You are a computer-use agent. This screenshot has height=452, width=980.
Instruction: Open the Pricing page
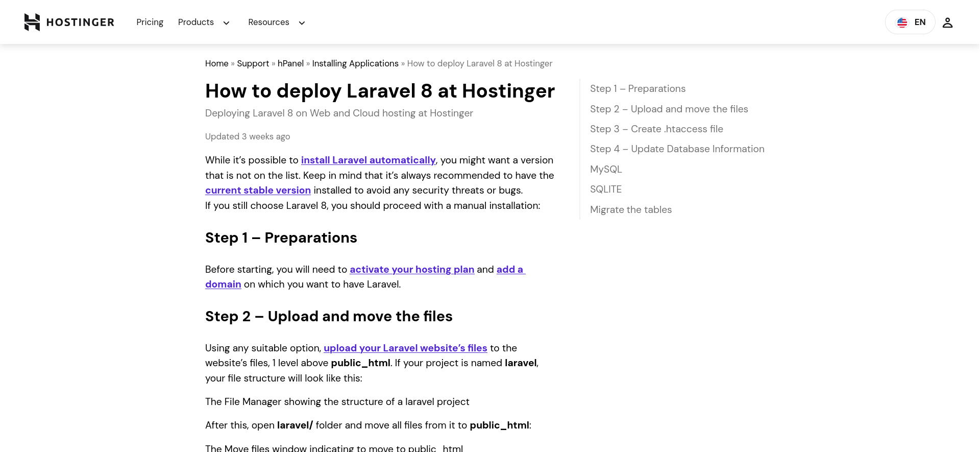pyautogui.click(x=150, y=22)
